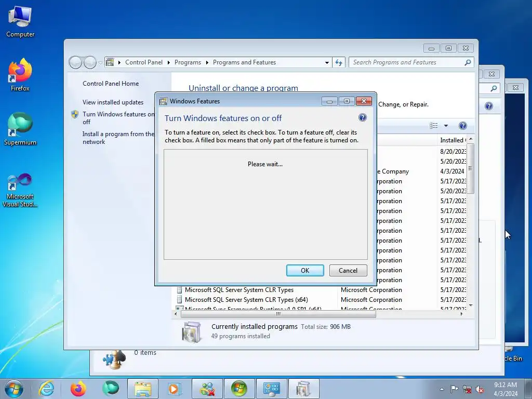The width and height of the screenshot is (532, 399).
Task: Click the Currently installed programs icon in details pane
Action: pos(191,331)
